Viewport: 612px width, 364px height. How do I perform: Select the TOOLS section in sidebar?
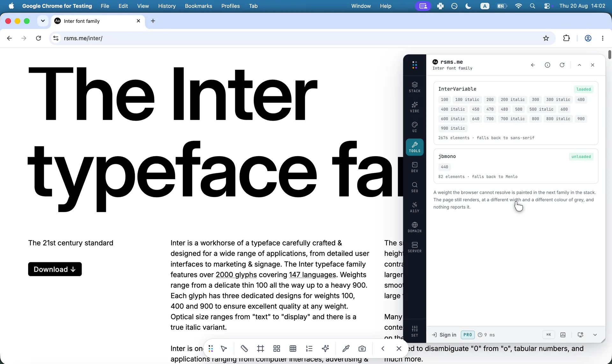pos(414,147)
